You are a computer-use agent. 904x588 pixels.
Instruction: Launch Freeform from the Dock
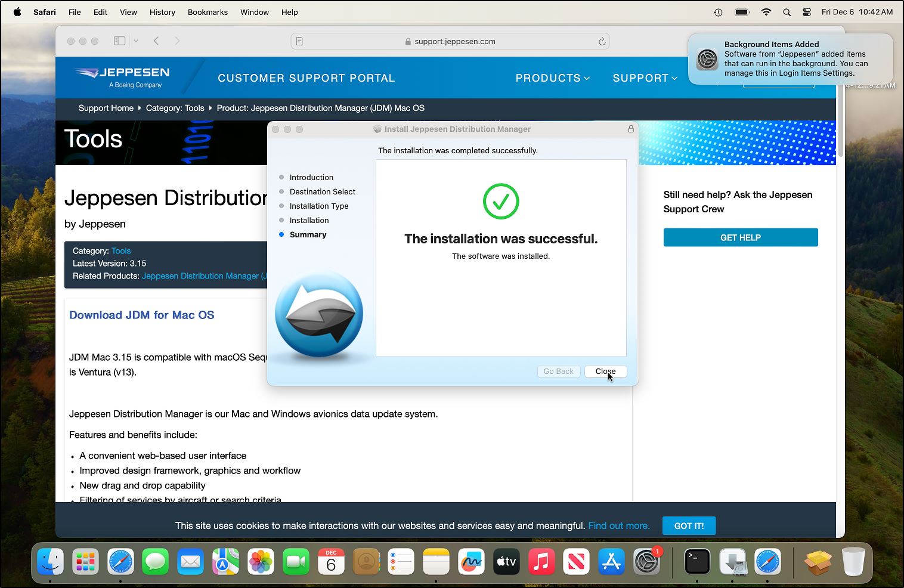coord(471,562)
